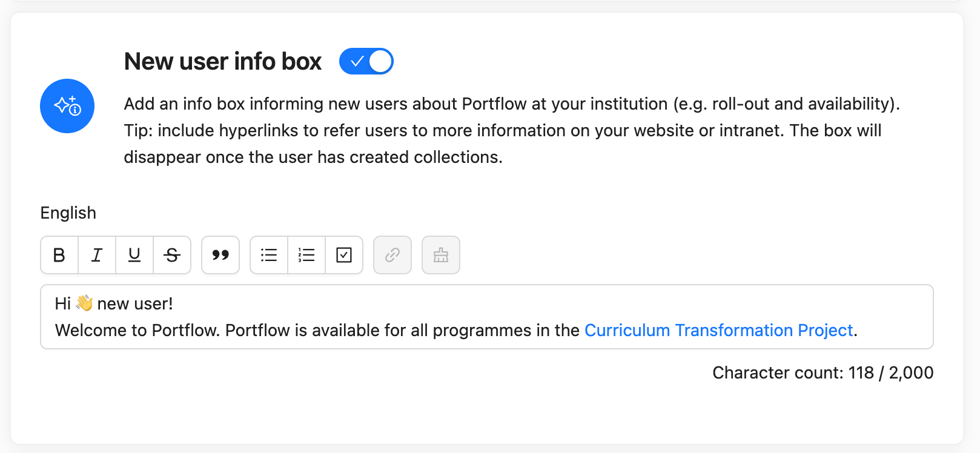980x453 pixels.
Task: Click the blue sparkle info circle icon
Action: (x=67, y=106)
